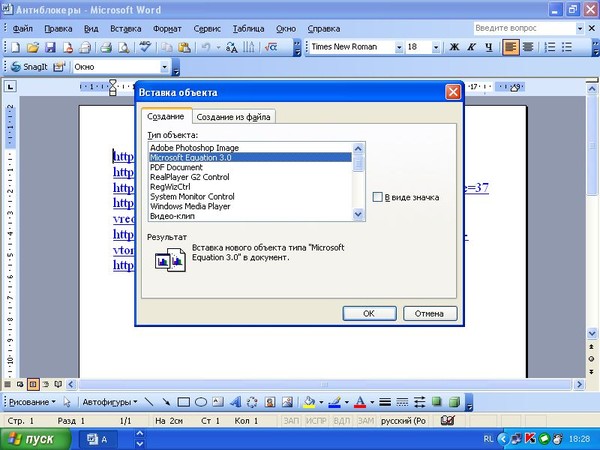Image resolution: width=600 pixels, height=450 pixels.
Task: Expand the Рисование menu dropdown
Action: coord(32,402)
